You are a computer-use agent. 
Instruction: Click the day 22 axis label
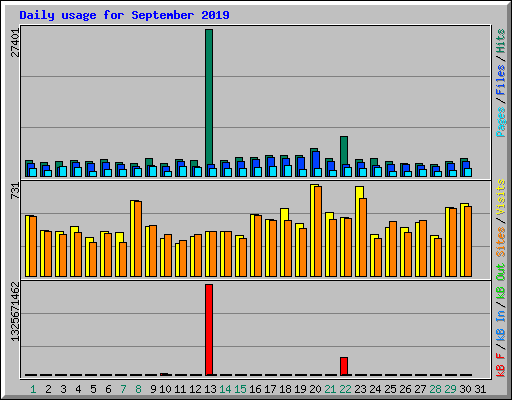(x=345, y=389)
